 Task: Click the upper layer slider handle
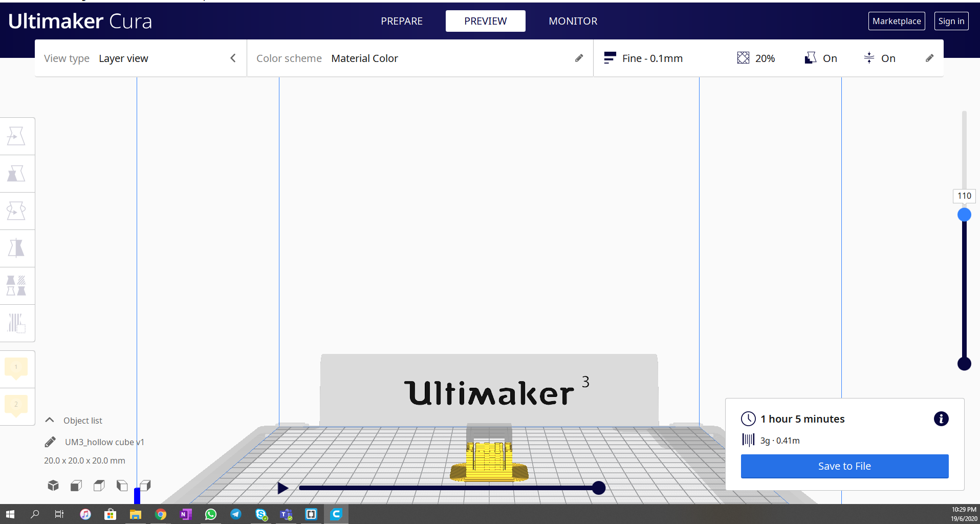click(964, 215)
